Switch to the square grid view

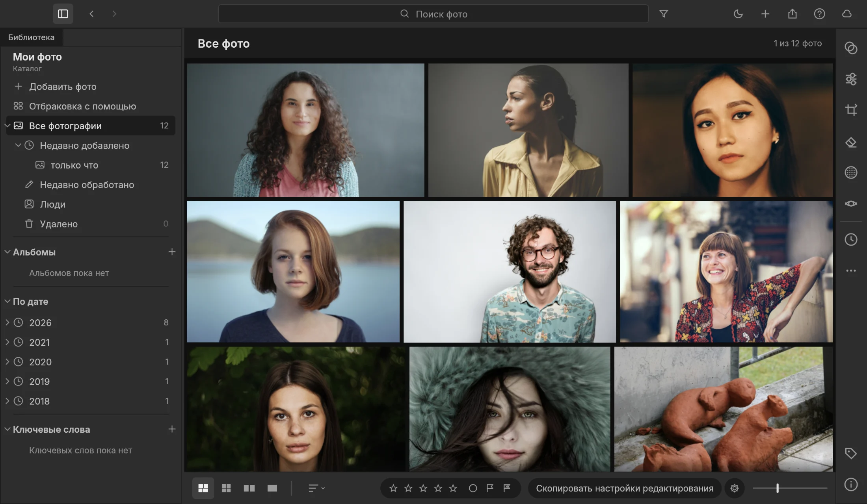click(226, 488)
